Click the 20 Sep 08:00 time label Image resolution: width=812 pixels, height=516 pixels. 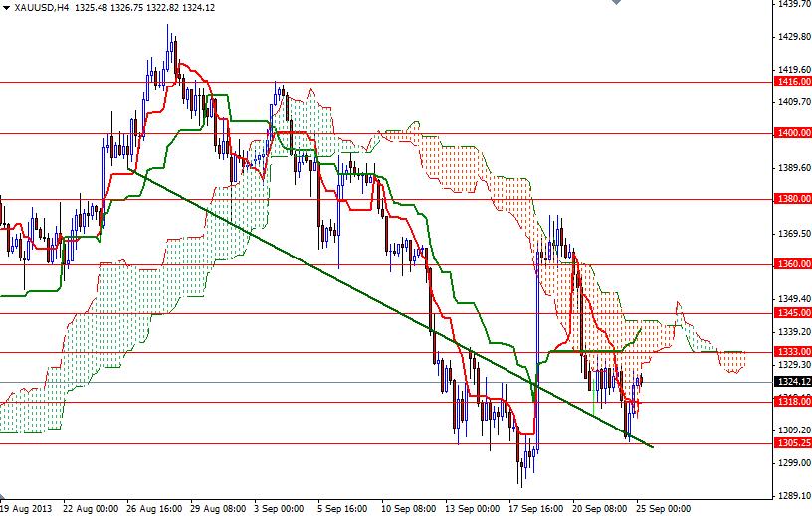pyautogui.click(x=600, y=509)
